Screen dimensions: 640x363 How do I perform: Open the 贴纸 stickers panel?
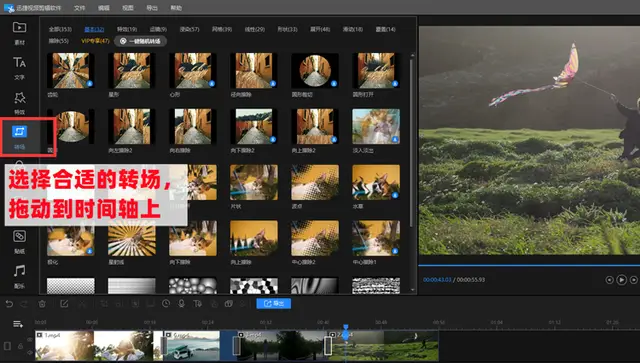19,241
